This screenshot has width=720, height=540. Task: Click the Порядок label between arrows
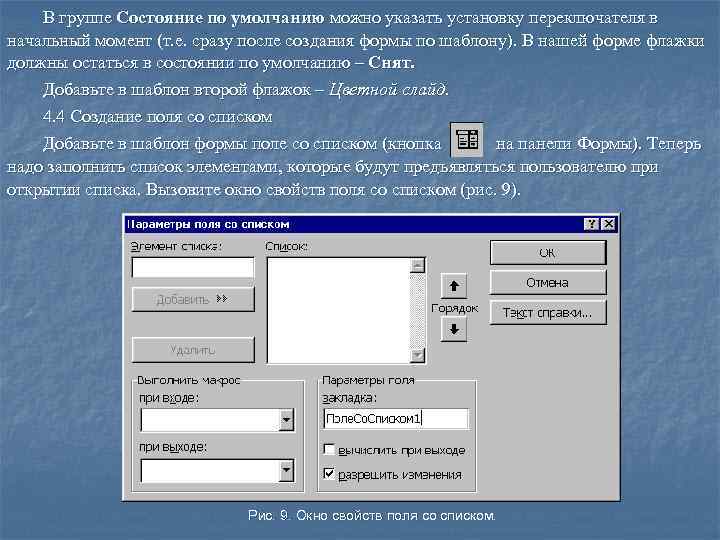click(455, 308)
